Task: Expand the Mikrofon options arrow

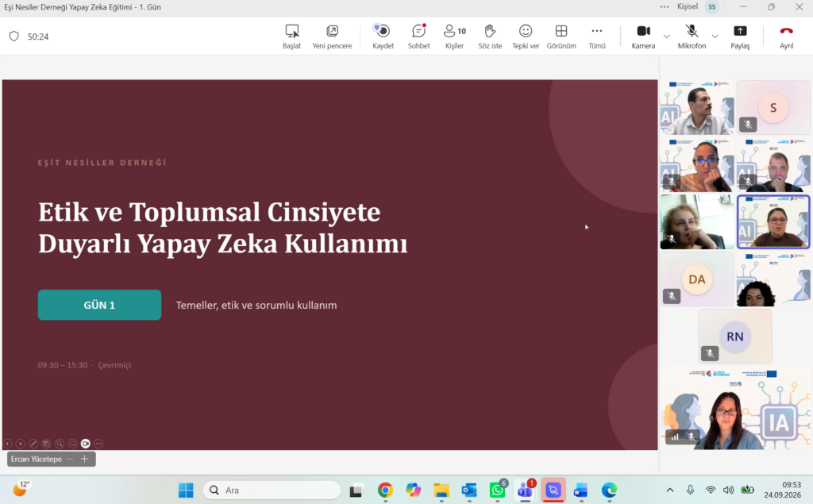Action: point(715,37)
